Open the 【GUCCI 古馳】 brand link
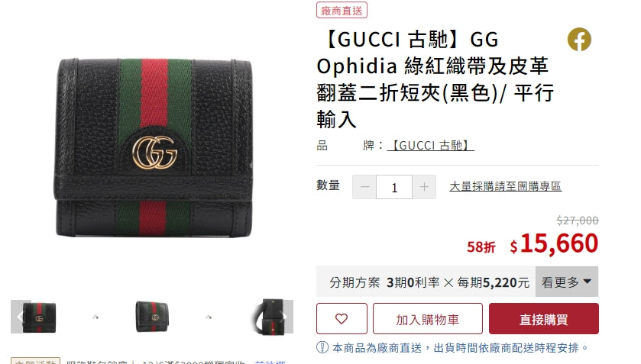 pos(430,146)
